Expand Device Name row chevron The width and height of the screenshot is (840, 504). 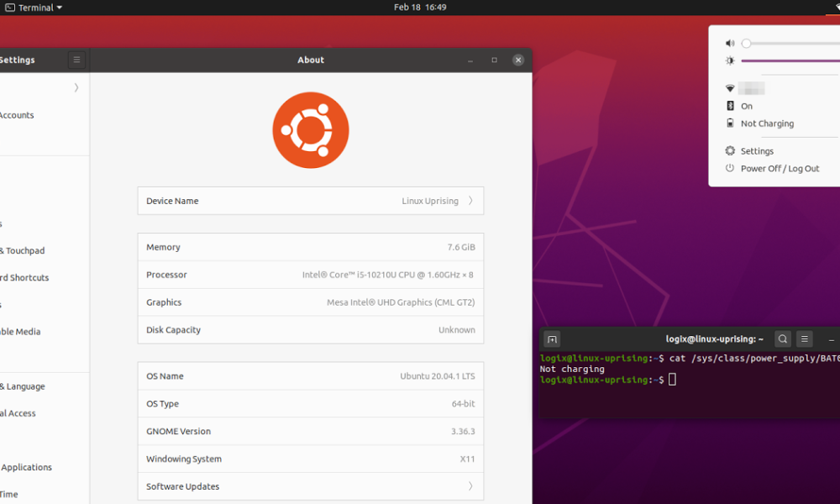470,201
